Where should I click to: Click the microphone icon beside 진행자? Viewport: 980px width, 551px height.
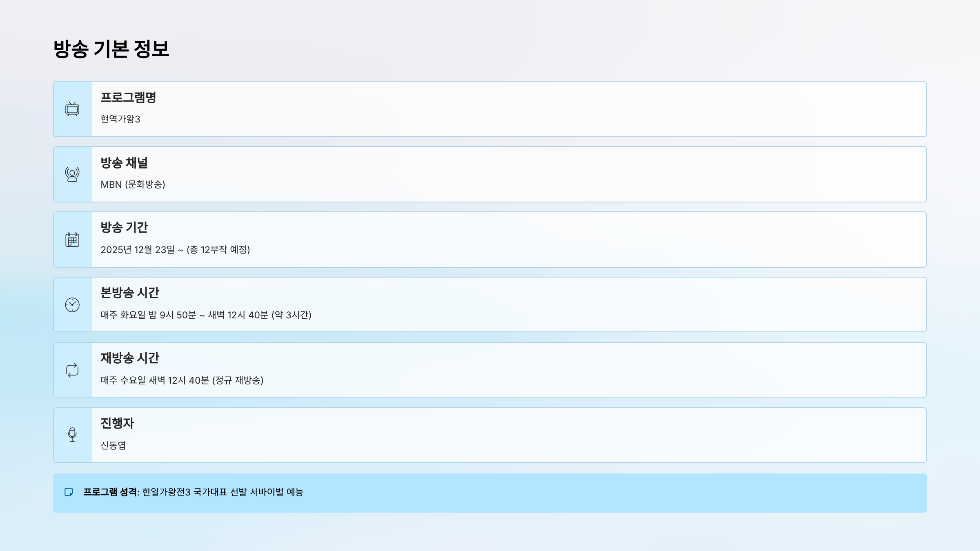tap(72, 435)
